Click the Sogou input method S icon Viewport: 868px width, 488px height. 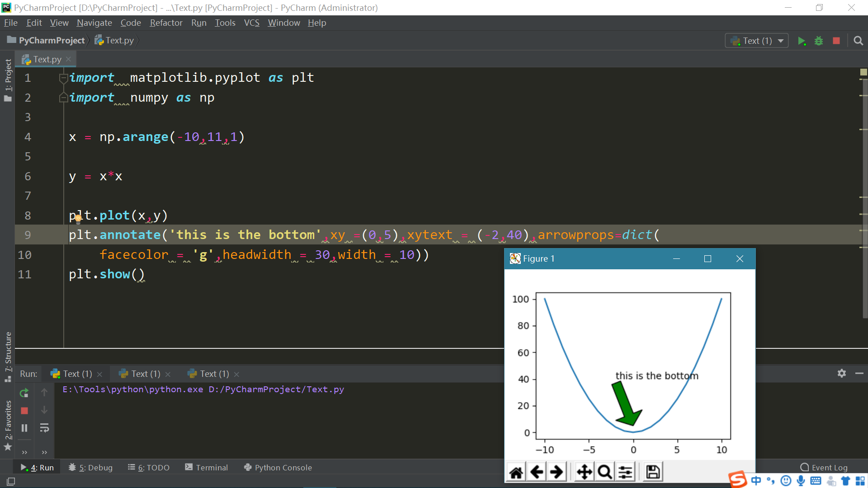pos(738,479)
